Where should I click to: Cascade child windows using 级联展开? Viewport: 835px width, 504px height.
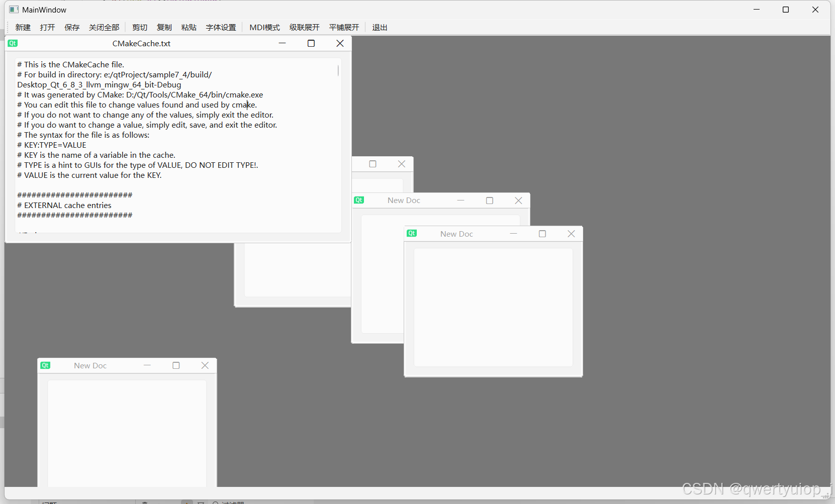304,28
